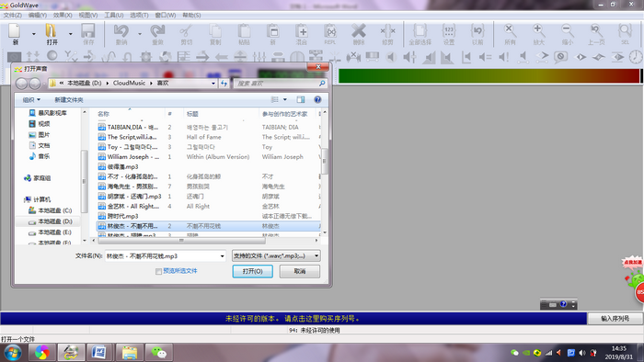Click the Save (保存) floppy disk icon

pyautogui.click(x=88, y=34)
